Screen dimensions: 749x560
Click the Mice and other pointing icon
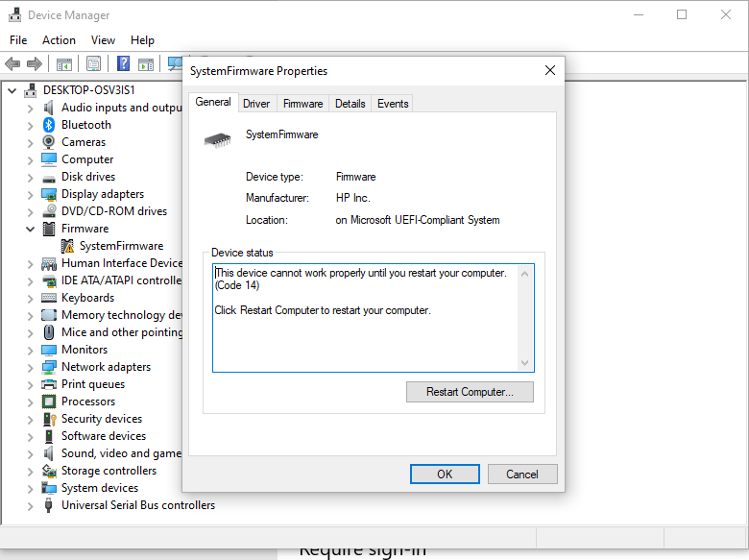[49, 332]
